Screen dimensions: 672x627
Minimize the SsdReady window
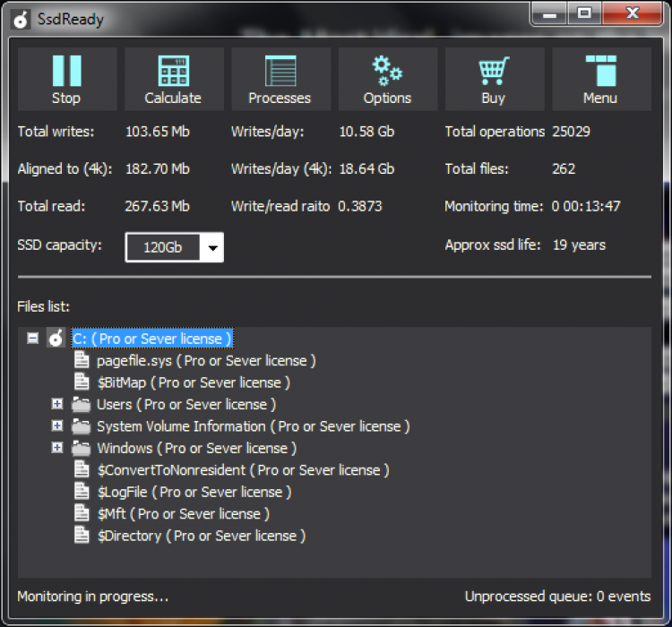(x=549, y=13)
